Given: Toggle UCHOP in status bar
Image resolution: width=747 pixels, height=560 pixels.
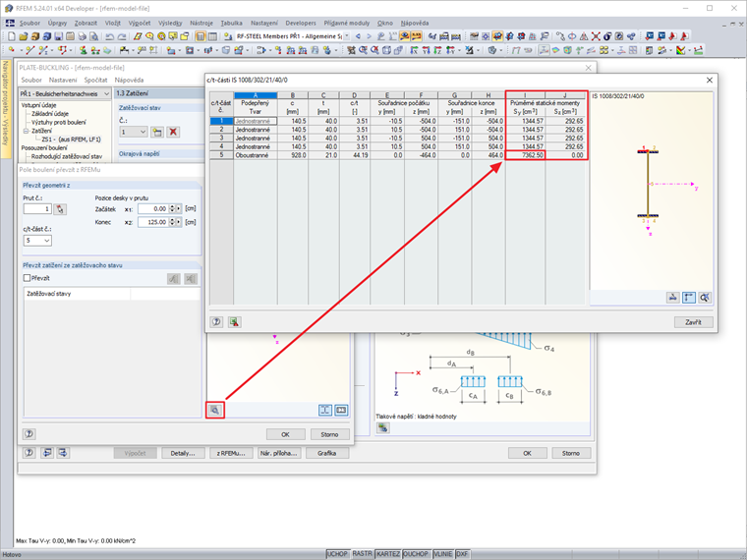Looking at the screenshot, I should tap(337, 554).
